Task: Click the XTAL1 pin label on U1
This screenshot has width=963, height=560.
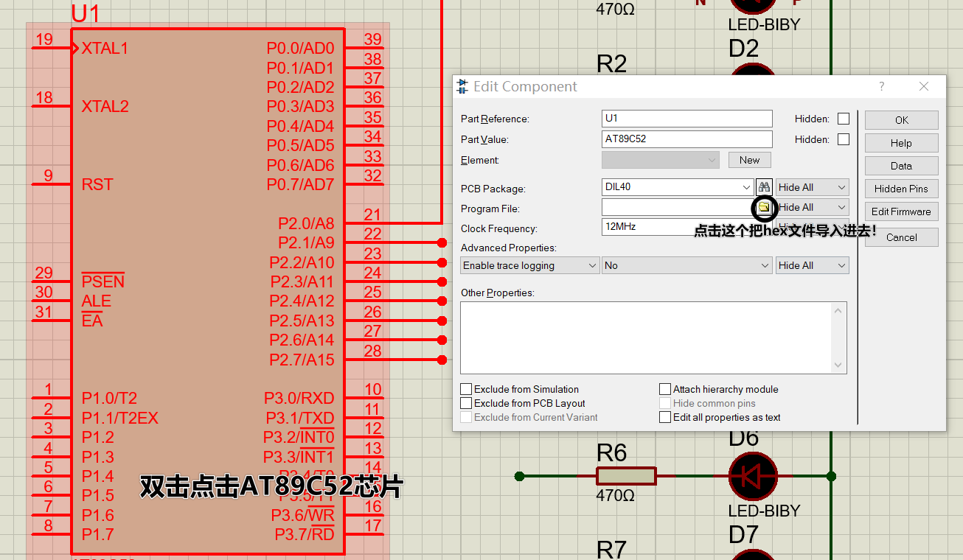Action: click(105, 49)
